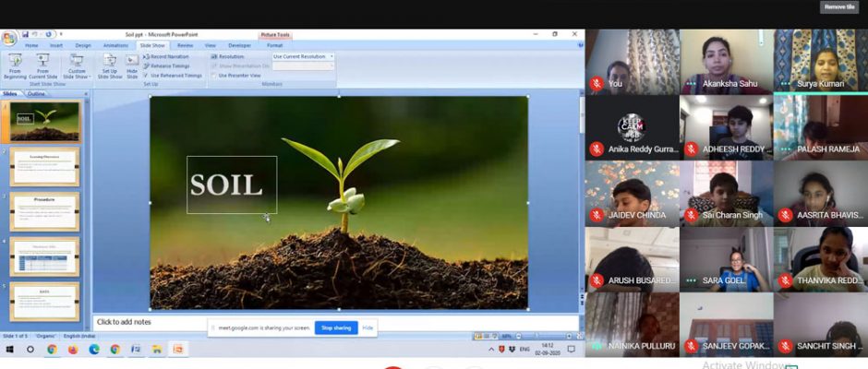
Task: Open the View ribbon tab
Action: (x=211, y=45)
